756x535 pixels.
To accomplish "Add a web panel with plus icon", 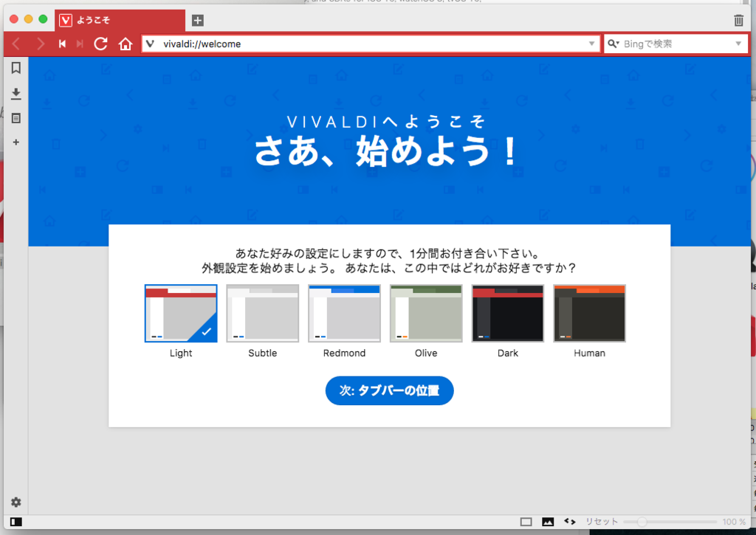I will (16, 142).
